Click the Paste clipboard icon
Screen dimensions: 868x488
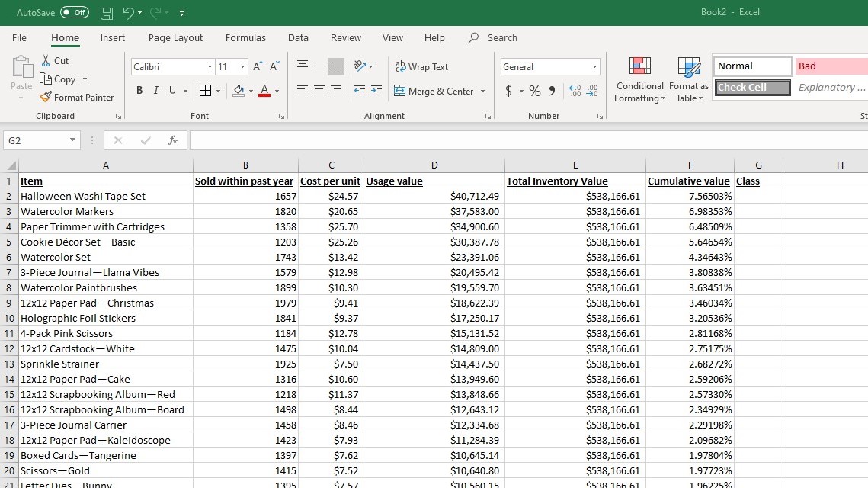21,68
